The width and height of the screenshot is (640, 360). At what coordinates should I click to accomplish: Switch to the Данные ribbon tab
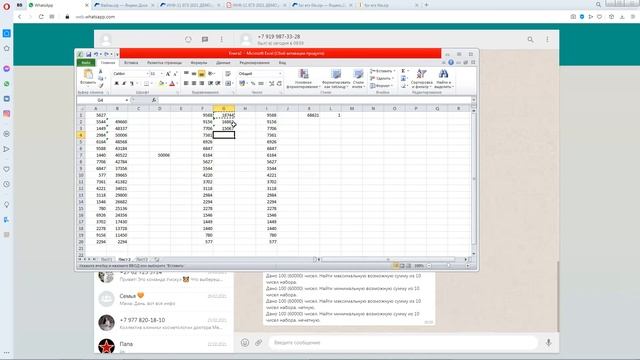223,63
